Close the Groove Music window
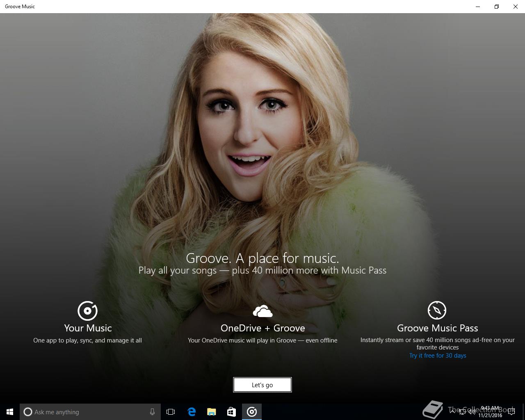Screen dimensions: 525x420 click(516, 7)
